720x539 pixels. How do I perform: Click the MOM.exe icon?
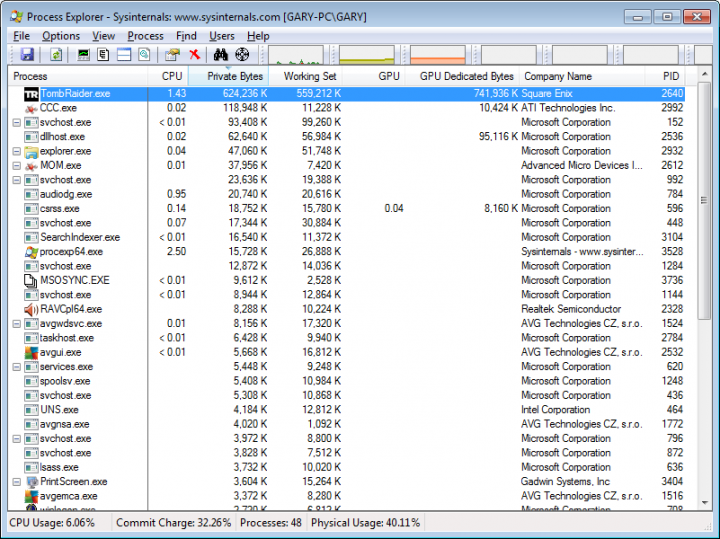31,166
